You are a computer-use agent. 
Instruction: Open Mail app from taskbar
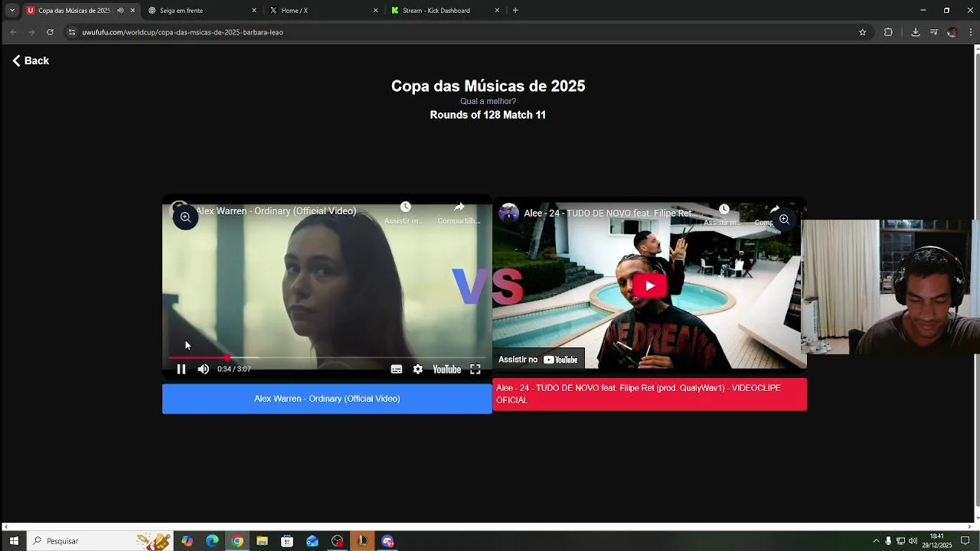pyautogui.click(x=312, y=541)
